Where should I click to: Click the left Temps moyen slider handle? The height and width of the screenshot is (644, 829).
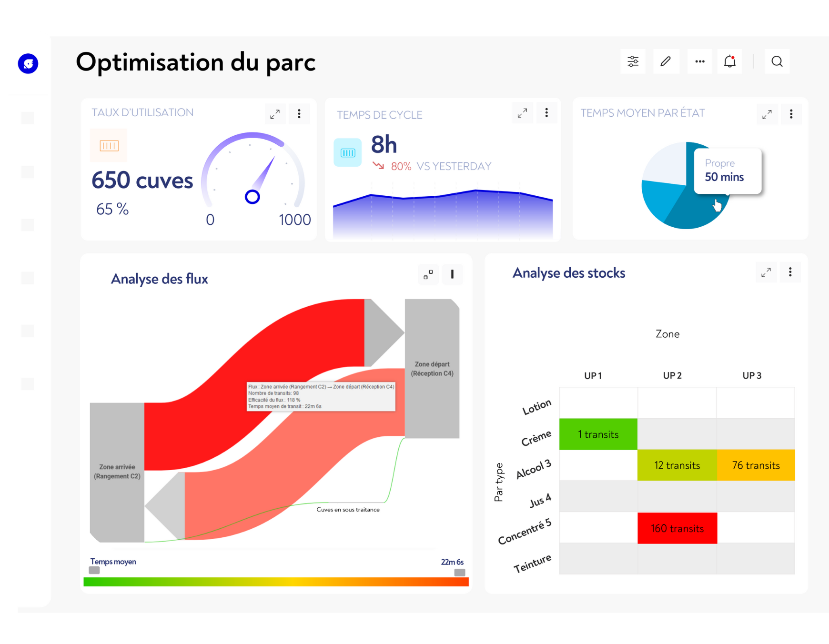click(x=94, y=570)
